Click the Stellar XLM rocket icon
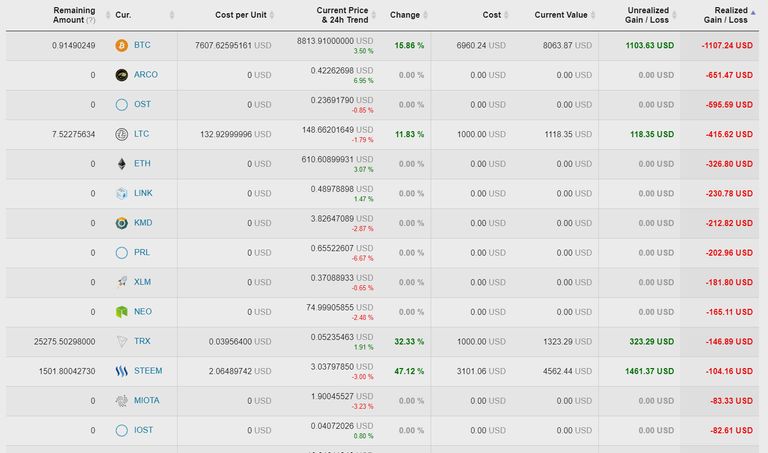 click(121, 282)
